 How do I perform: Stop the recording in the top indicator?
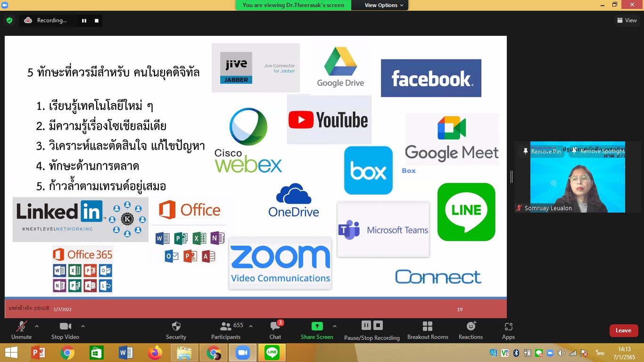(97, 21)
